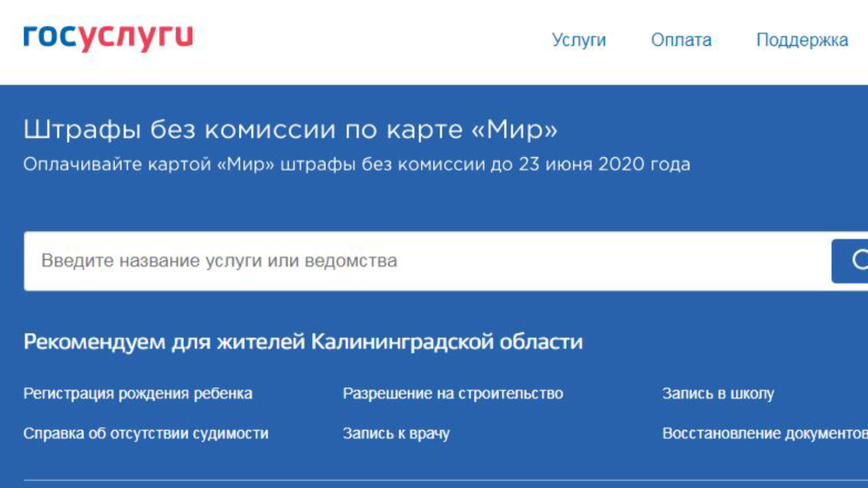Click the search field for service name

coord(427,261)
